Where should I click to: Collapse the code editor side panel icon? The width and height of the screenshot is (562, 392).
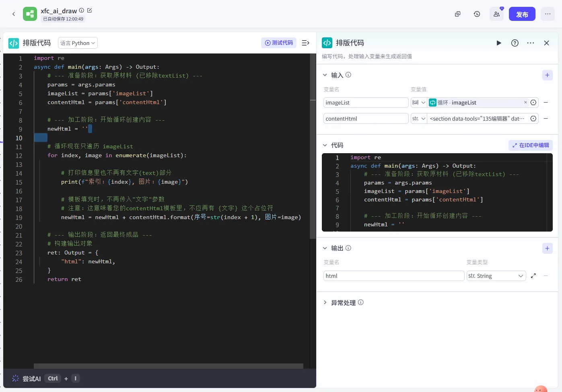pos(306,43)
